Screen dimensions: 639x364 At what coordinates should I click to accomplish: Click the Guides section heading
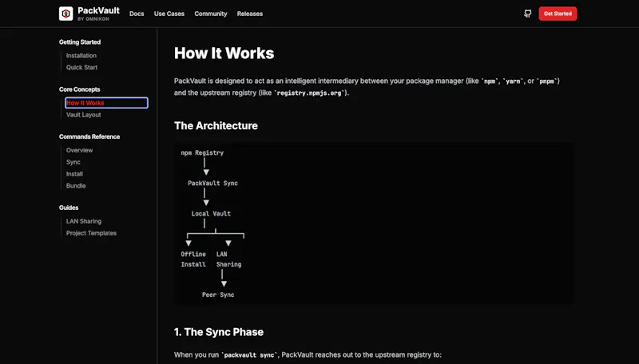pos(69,208)
